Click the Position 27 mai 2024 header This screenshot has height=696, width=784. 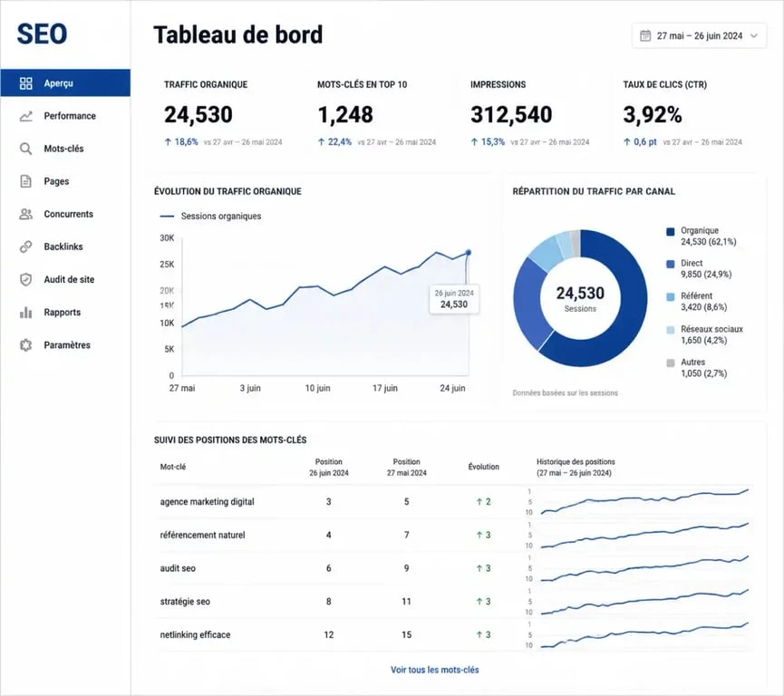coord(406,468)
